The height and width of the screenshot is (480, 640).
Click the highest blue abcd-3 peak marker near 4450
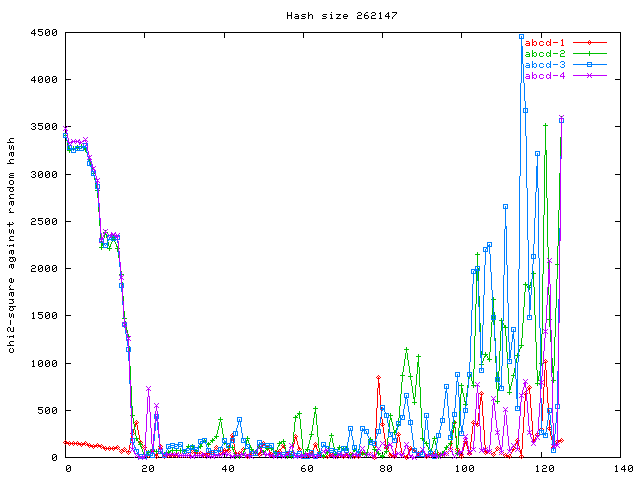tap(521, 37)
